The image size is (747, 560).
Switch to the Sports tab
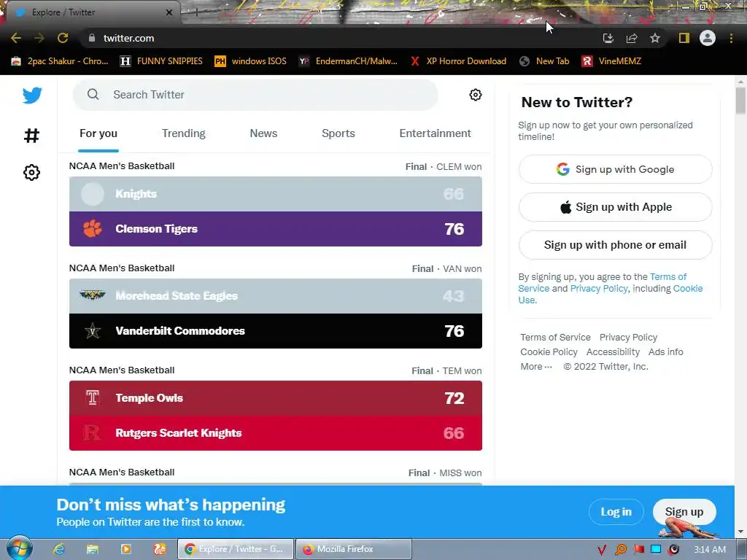click(x=338, y=133)
